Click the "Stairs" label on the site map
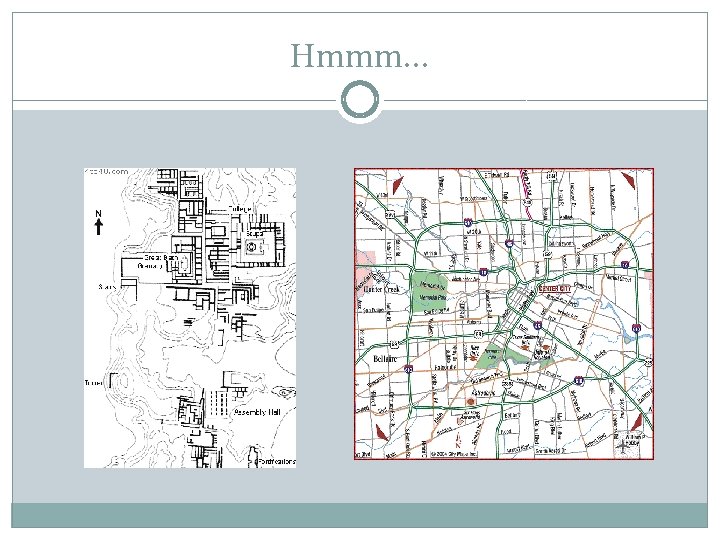 pyautogui.click(x=107, y=287)
